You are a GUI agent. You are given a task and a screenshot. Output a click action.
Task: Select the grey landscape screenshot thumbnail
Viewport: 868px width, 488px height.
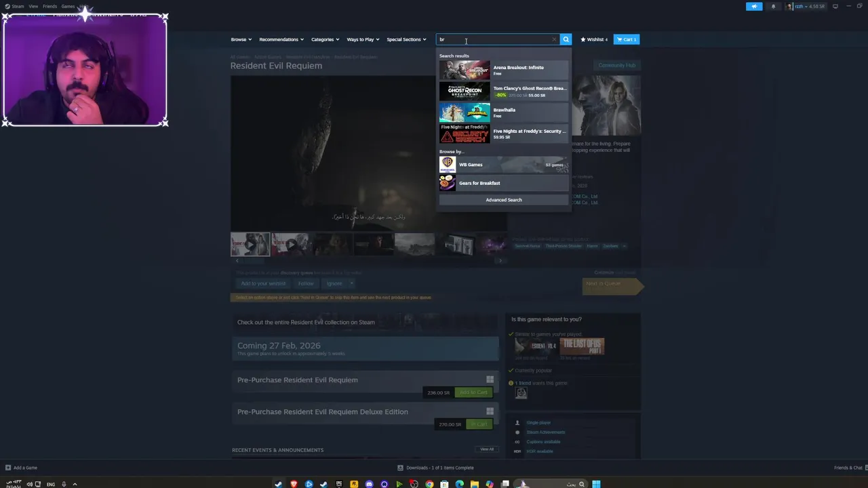click(414, 244)
